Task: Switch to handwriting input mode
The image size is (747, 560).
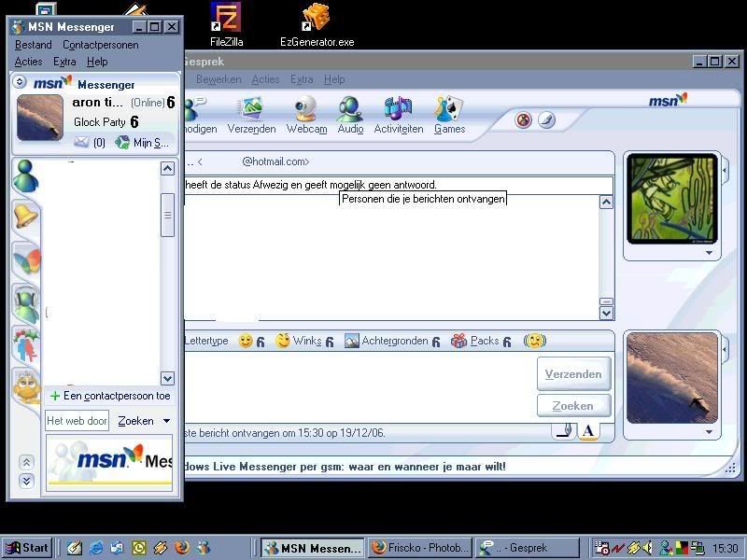Action: pyautogui.click(x=565, y=431)
